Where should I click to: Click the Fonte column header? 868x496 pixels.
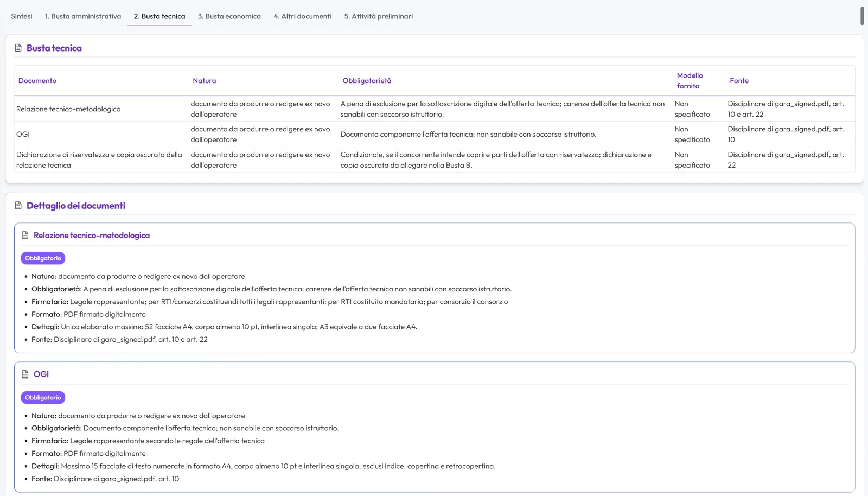[x=739, y=81]
